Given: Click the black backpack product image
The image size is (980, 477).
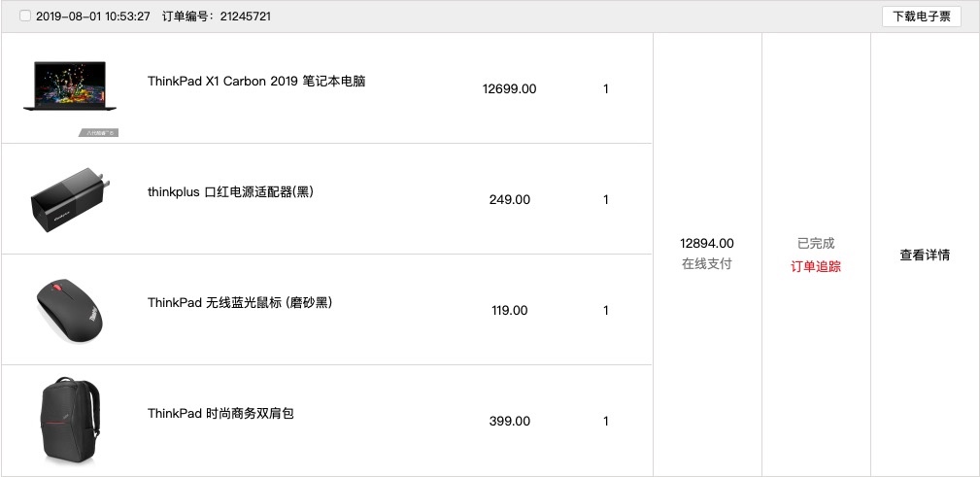Looking at the screenshot, I should 69,421.
